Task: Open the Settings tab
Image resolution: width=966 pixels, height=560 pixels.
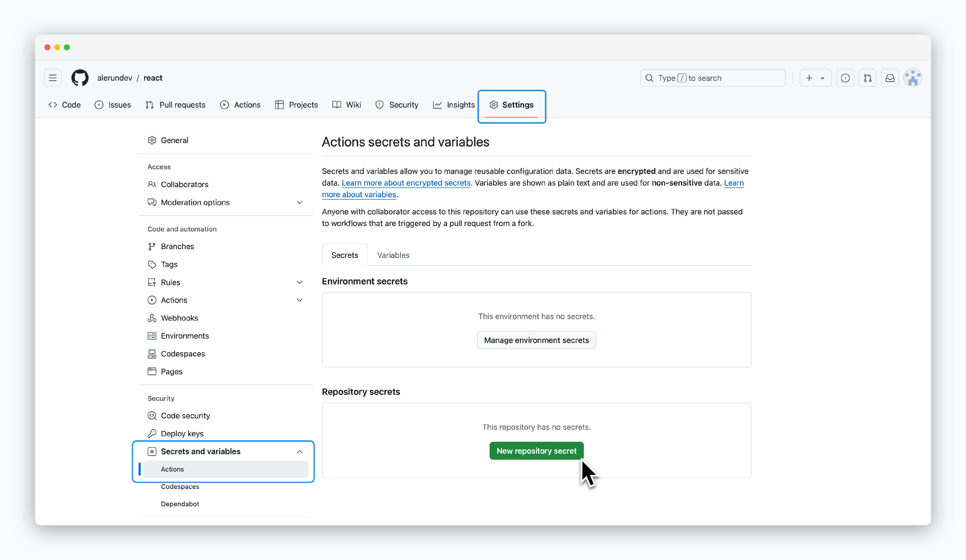Action: 511,104
